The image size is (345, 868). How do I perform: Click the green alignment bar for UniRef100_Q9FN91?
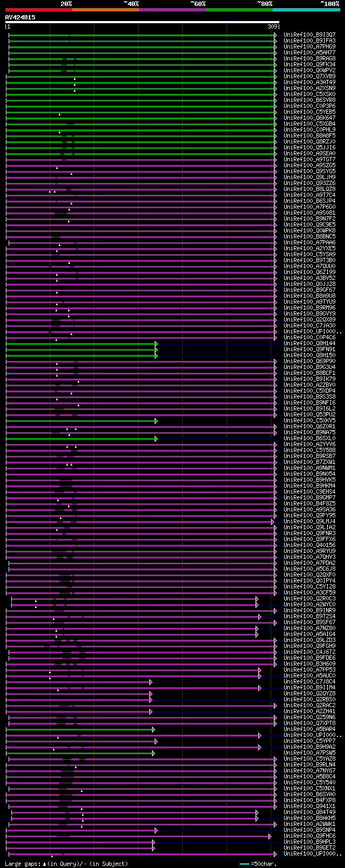[81, 350]
